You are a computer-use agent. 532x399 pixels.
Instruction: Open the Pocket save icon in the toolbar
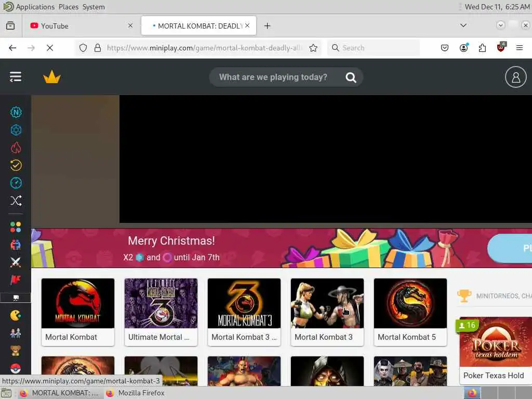point(445,48)
